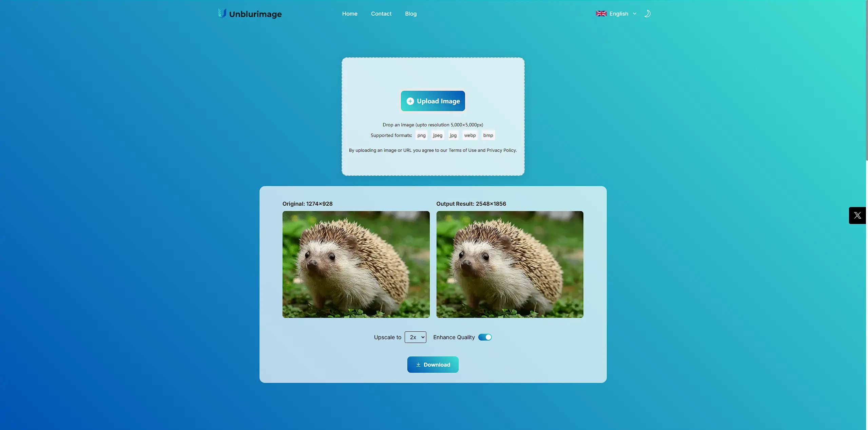Click the upload plus button icon

pos(410,101)
